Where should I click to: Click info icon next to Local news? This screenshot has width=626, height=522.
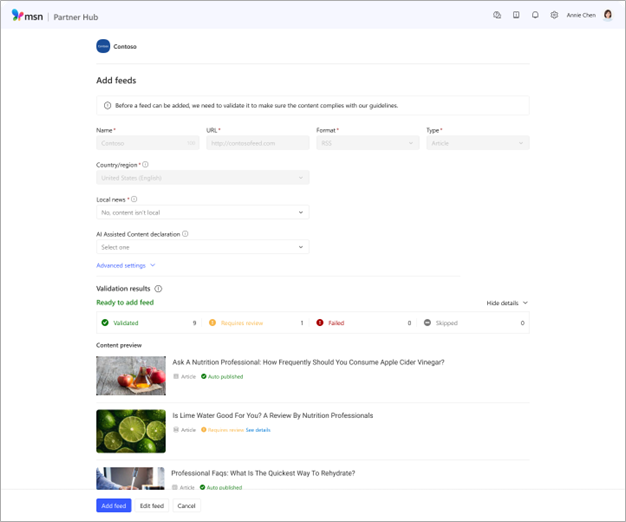[134, 199]
